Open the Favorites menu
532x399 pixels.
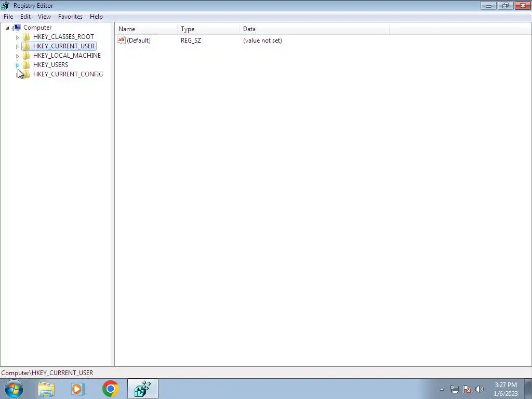click(x=70, y=16)
